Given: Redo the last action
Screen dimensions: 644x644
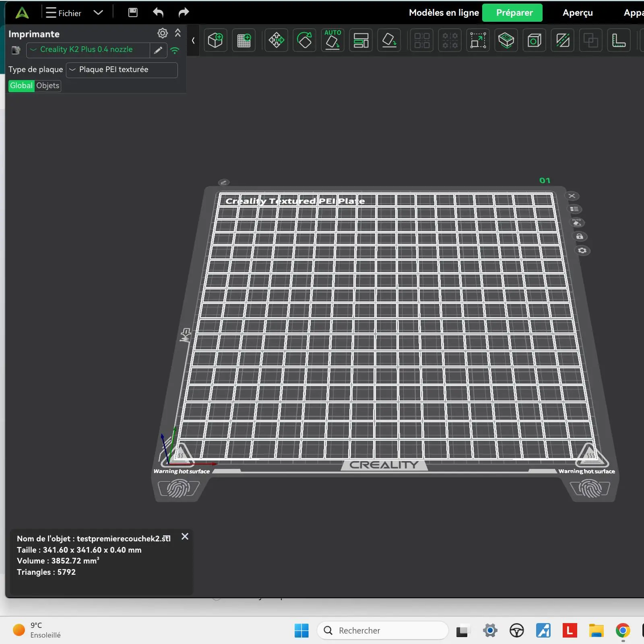Looking at the screenshot, I should 184,12.
